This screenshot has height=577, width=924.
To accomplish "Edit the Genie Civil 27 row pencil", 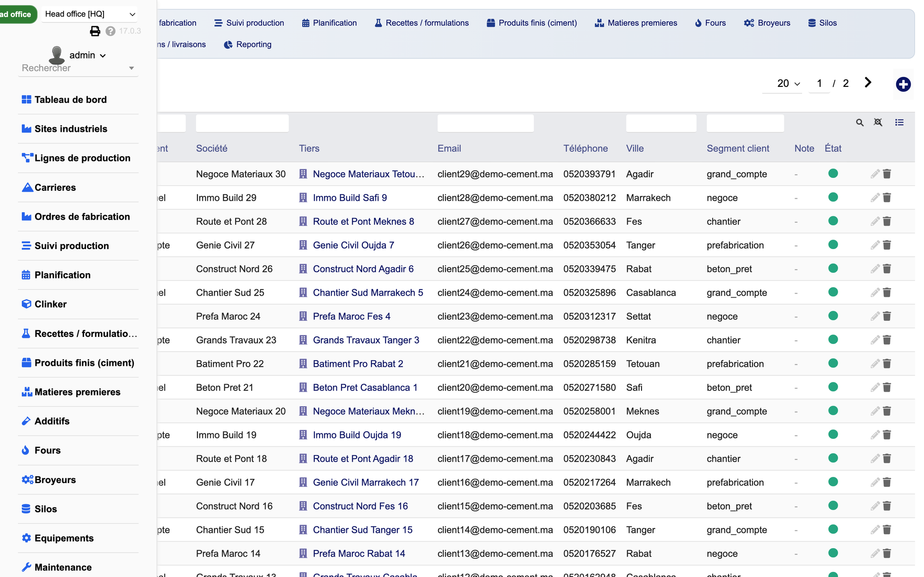I will coord(875,245).
